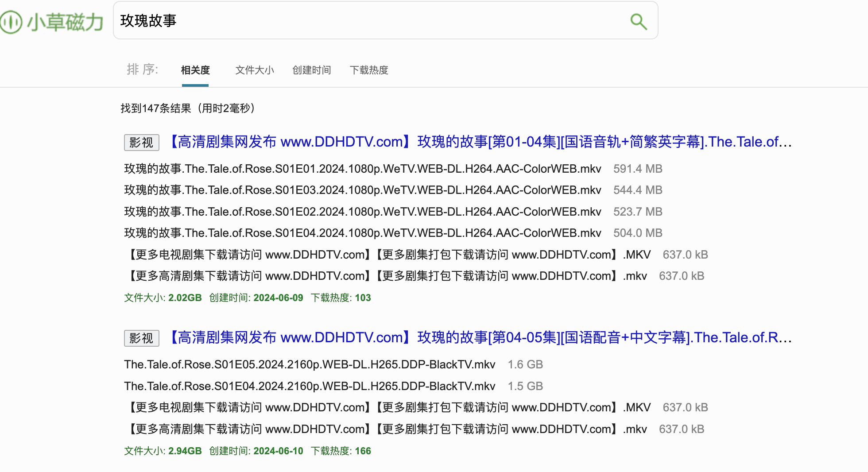Select the 相关度 sort tab
The height and width of the screenshot is (472, 868).
195,70
